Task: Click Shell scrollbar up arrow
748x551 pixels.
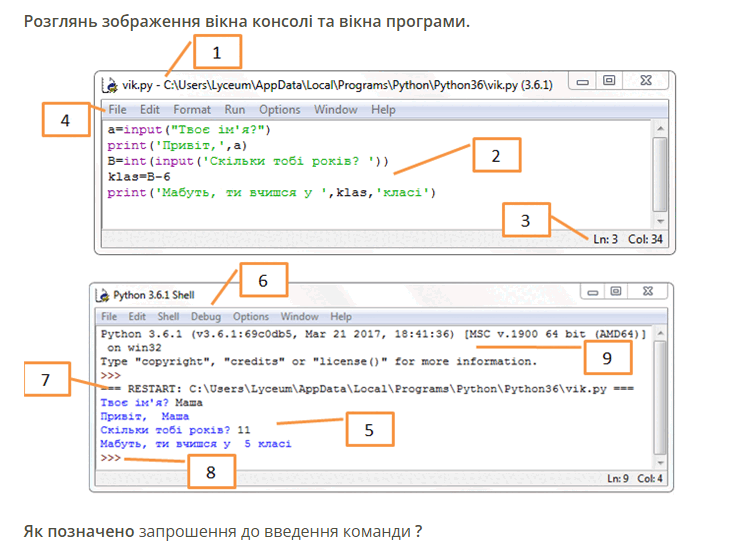Action: click(660, 333)
